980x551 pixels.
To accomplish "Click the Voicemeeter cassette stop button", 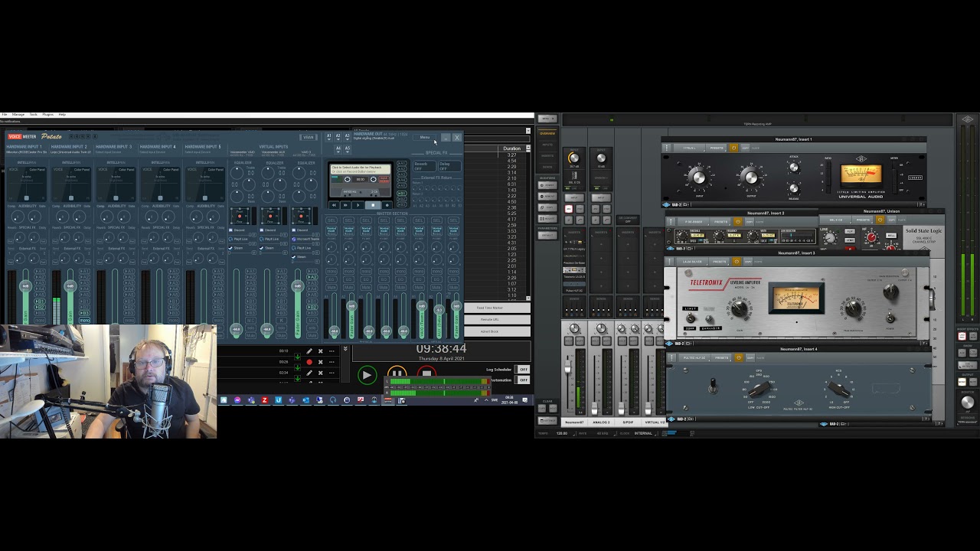I will point(373,205).
